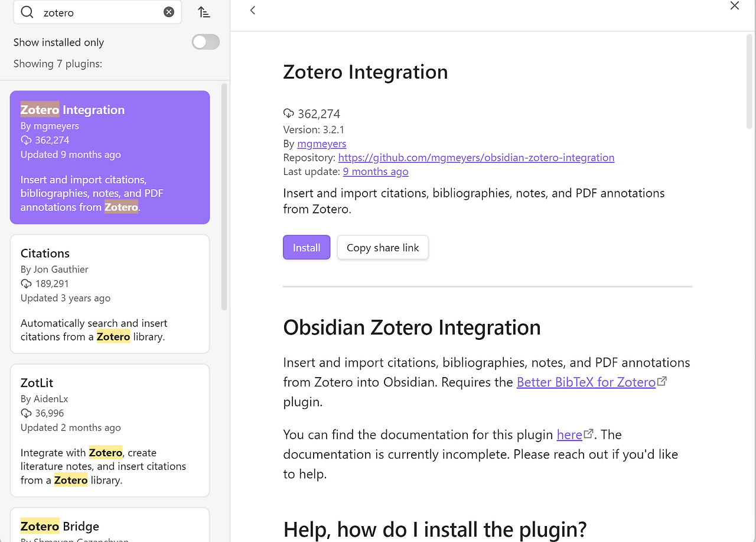756x542 pixels.
Task: Open the Zotero Bridge plugin card
Action: (x=110, y=525)
